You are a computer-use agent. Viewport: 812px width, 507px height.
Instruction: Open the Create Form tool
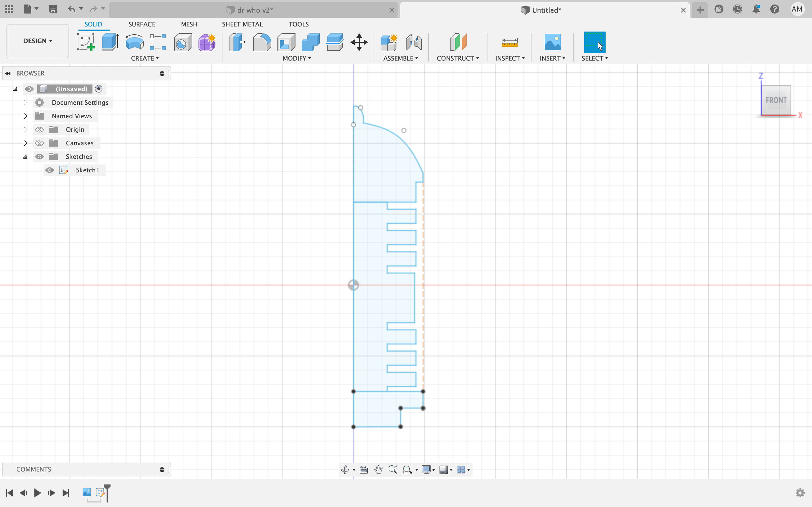coord(207,42)
